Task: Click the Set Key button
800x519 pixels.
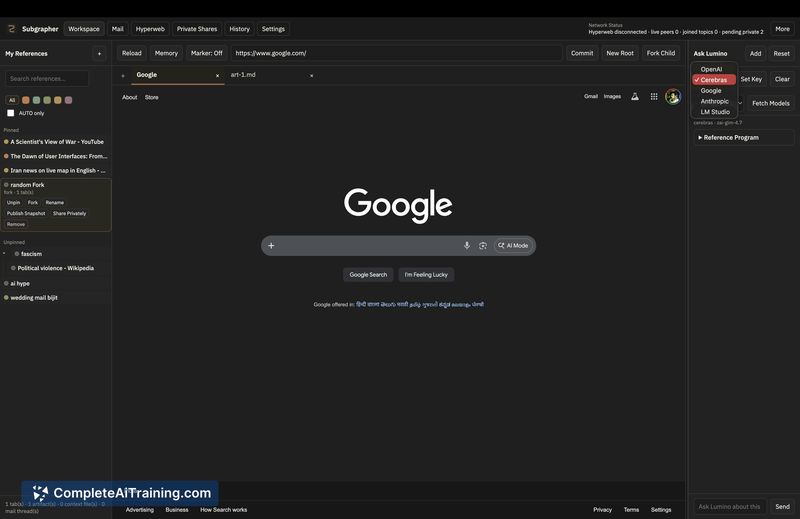Action: tap(751, 79)
